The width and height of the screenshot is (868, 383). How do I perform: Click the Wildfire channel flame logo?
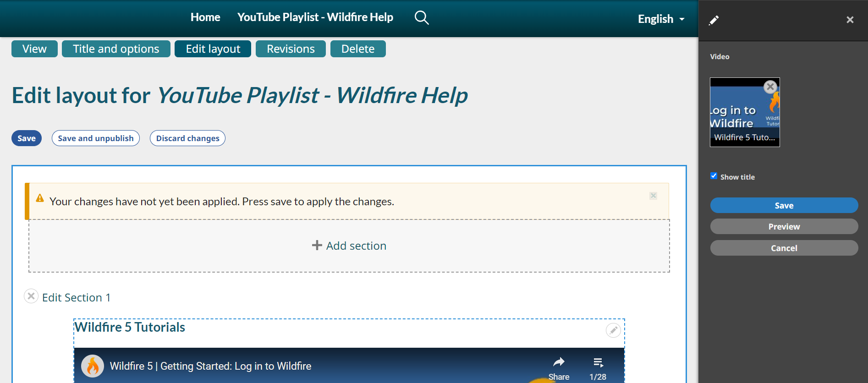point(93,366)
